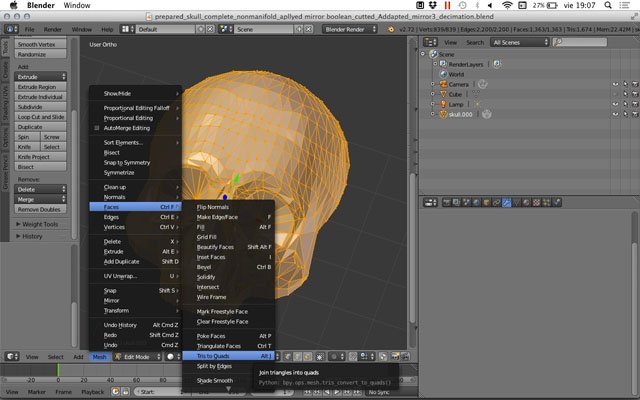Select the vertex select mode icon
The width and height of the screenshot is (640, 400).
click(288, 356)
